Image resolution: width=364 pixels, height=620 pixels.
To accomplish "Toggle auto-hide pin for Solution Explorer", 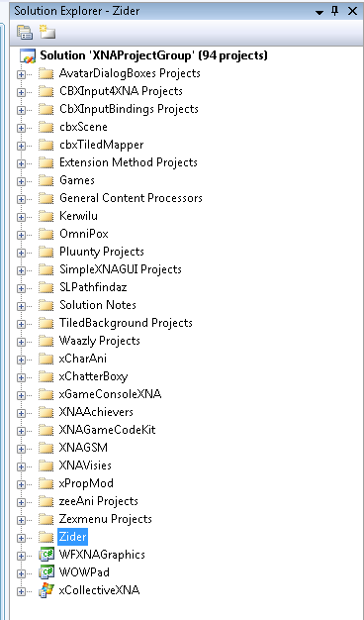I will pyautogui.click(x=335, y=11).
